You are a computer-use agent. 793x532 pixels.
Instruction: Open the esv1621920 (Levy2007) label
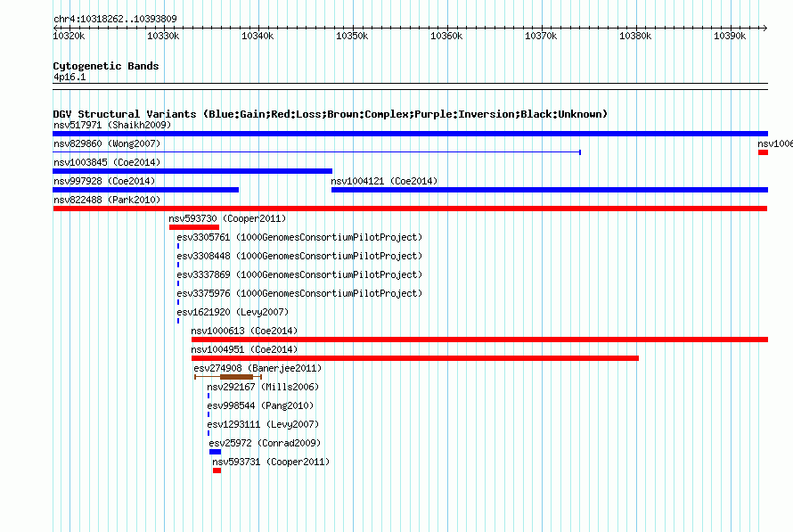(x=233, y=312)
